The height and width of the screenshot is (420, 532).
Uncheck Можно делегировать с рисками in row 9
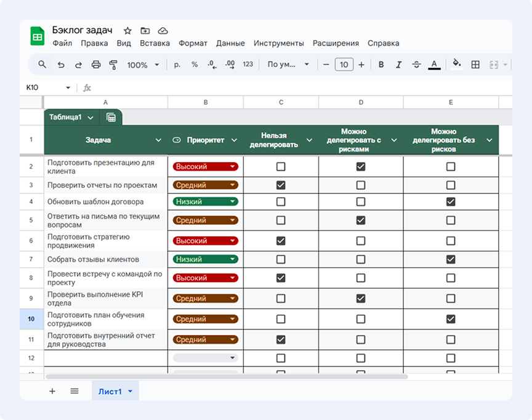tap(361, 299)
